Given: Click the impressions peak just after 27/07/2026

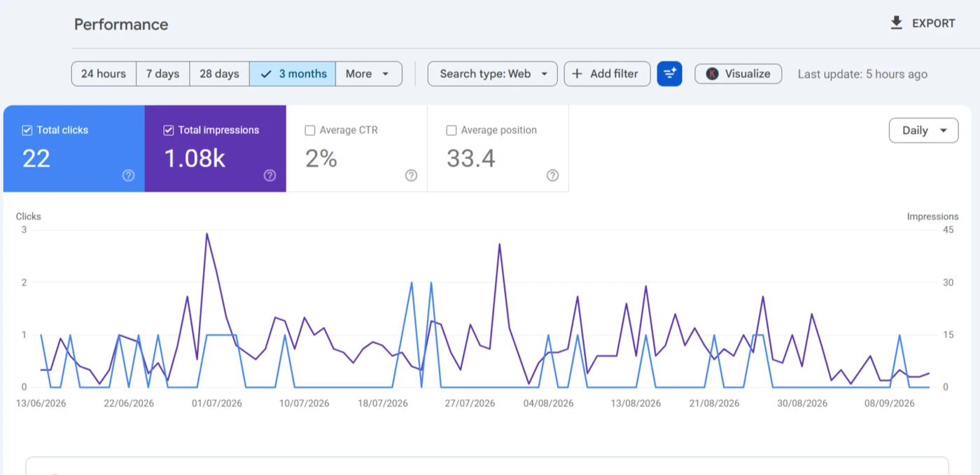Looking at the screenshot, I should pos(500,244).
